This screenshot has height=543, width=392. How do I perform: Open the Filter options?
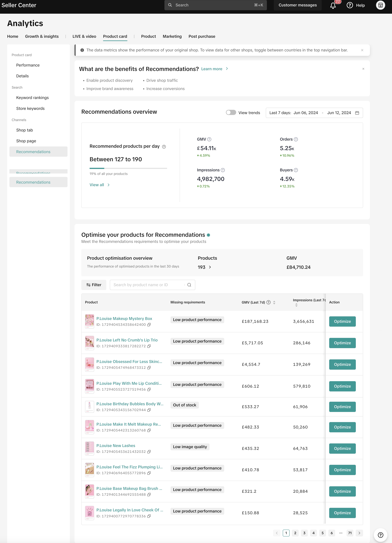pos(94,285)
